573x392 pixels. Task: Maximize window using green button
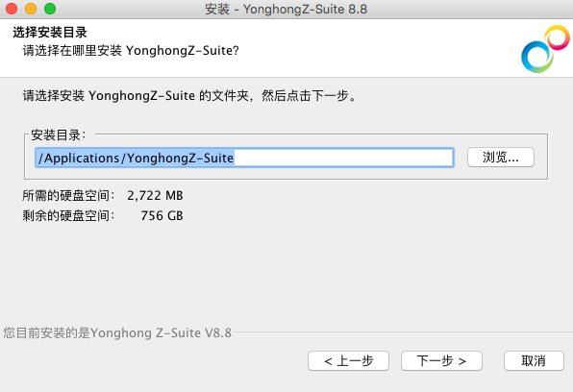click(50, 9)
